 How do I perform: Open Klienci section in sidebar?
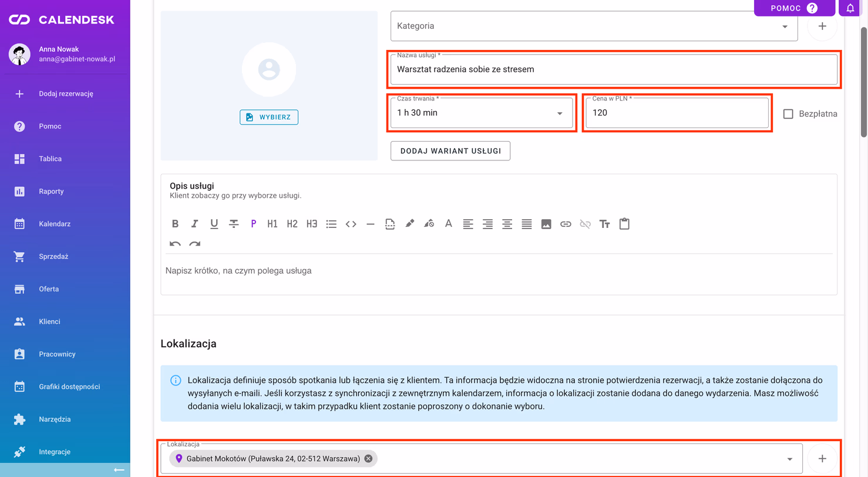click(65, 321)
